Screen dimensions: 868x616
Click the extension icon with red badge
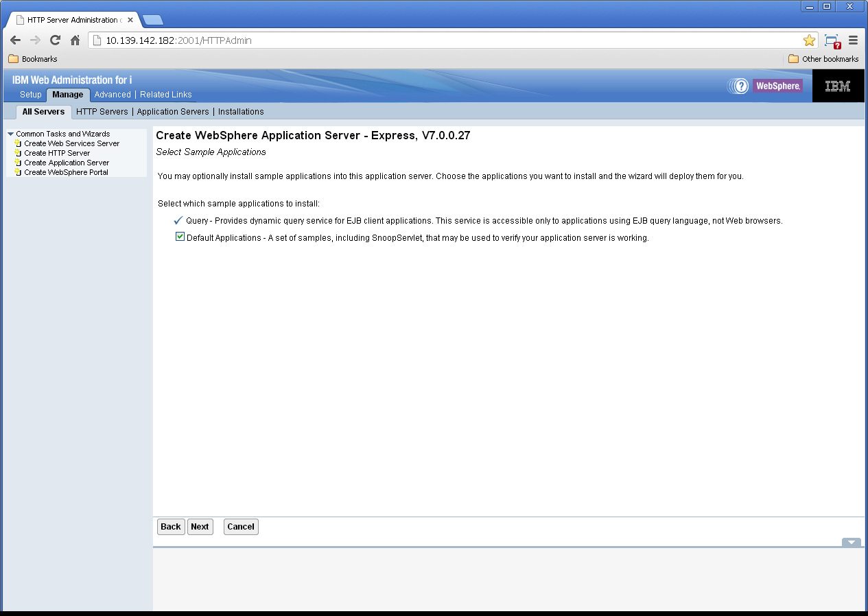click(x=832, y=41)
